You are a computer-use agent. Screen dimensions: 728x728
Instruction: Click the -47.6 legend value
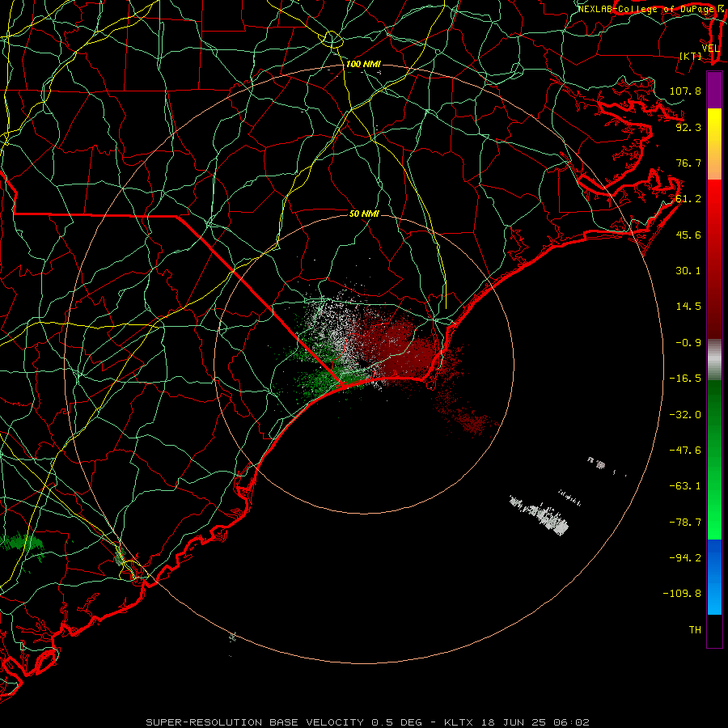(x=685, y=451)
